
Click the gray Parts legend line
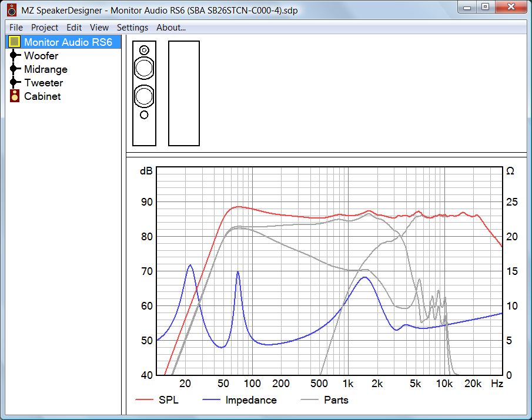pyautogui.click(x=309, y=400)
